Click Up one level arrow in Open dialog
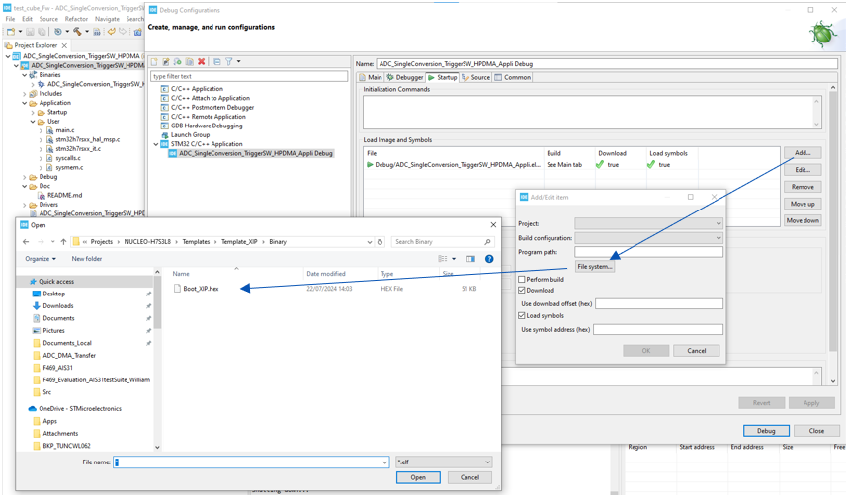The image size is (846, 504). pos(63,242)
